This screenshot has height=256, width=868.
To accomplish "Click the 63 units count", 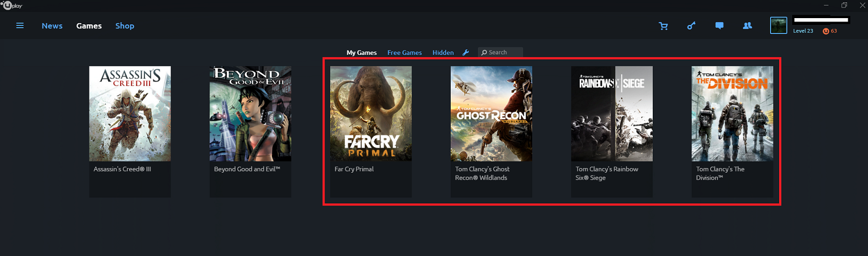I will [x=833, y=31].
